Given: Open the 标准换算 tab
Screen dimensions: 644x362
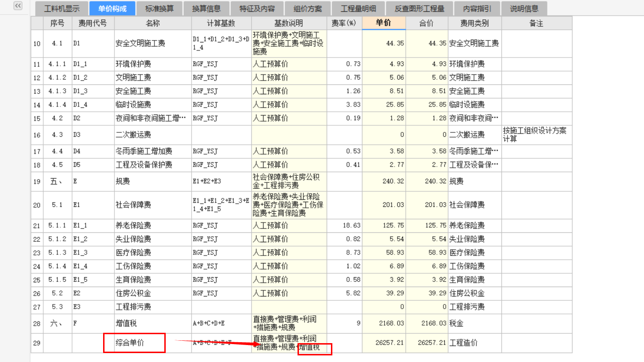Looking at the screenshot, I should (160, 8).
